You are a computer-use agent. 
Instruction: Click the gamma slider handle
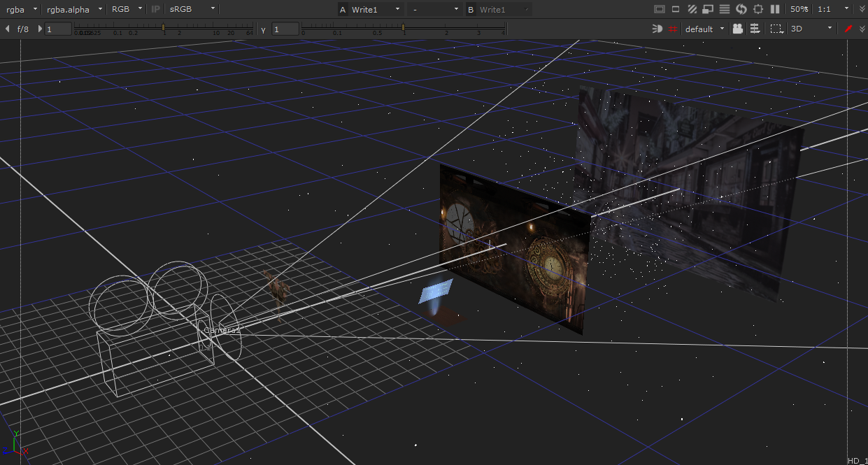click(404, 27)
